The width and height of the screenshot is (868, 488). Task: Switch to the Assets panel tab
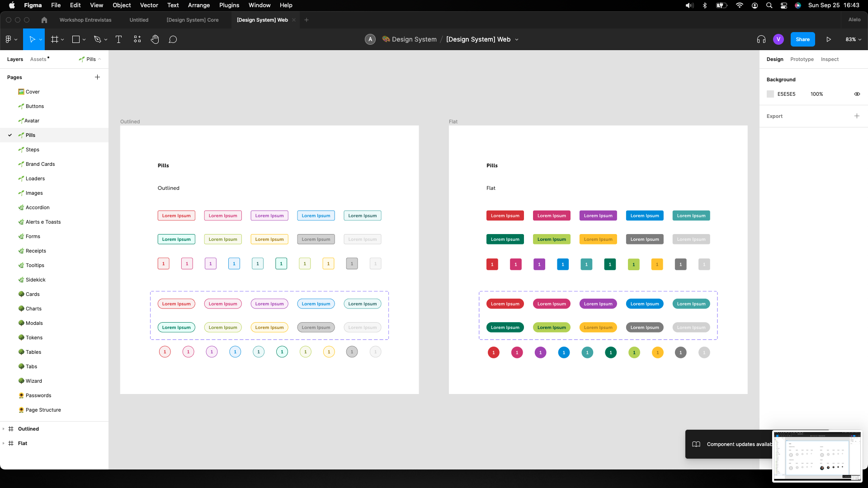(x=38, y=59)
